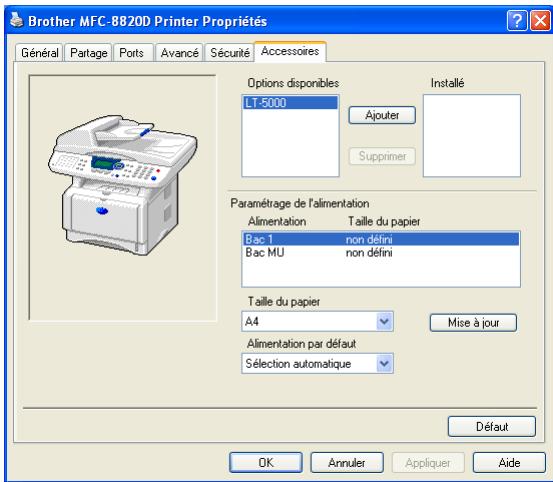The image size is (553, 482).
Task: Select the Accessoires tab
Action: pos(290,51)
